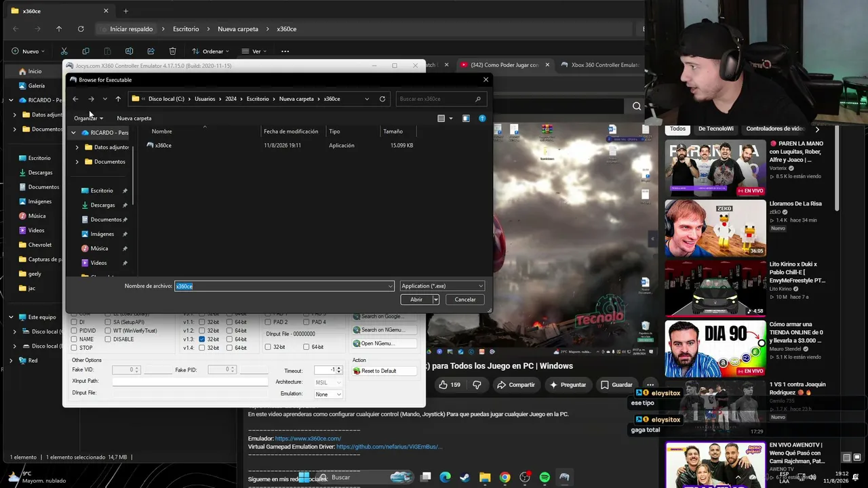Click the Reset to Default button
This screenshot has width=868, height=488.
[384, 371]
